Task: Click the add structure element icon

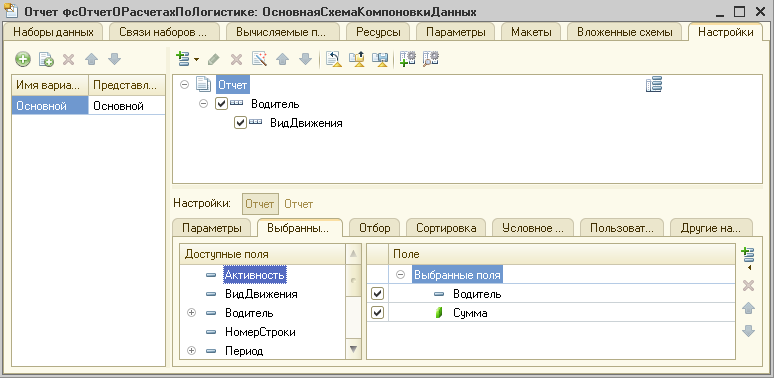Action: [x=183, y=59]
